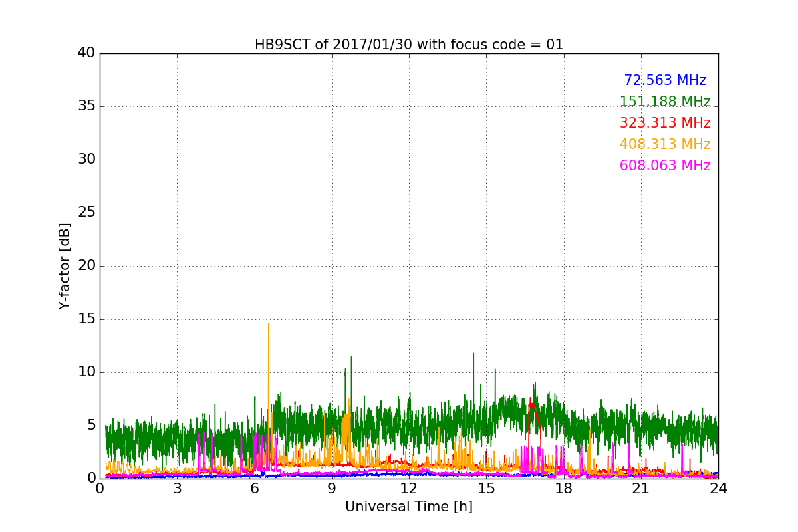Click the red bump peak near 16.7 h

coord(531,403)
